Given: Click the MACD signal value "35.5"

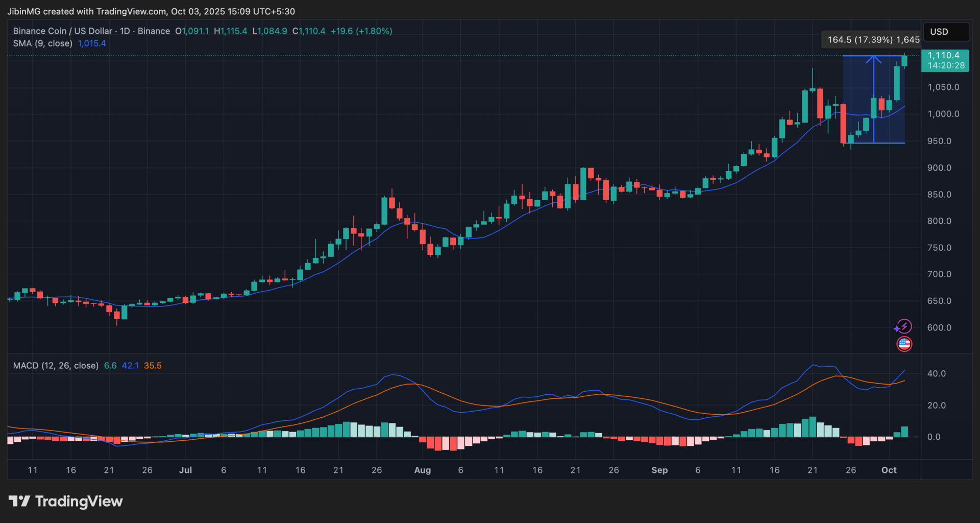Looking at the screenshot, I should (153, 366).
